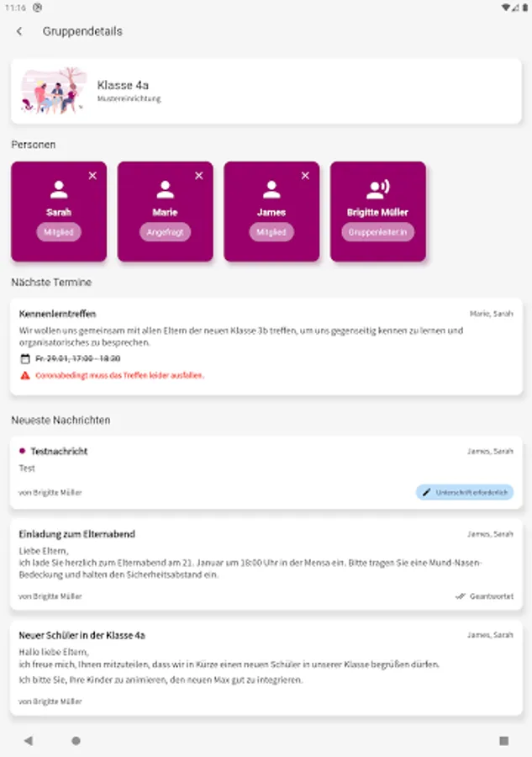532x757 pixels.
Task: Remove James from the group
Action: pos(305,176)
